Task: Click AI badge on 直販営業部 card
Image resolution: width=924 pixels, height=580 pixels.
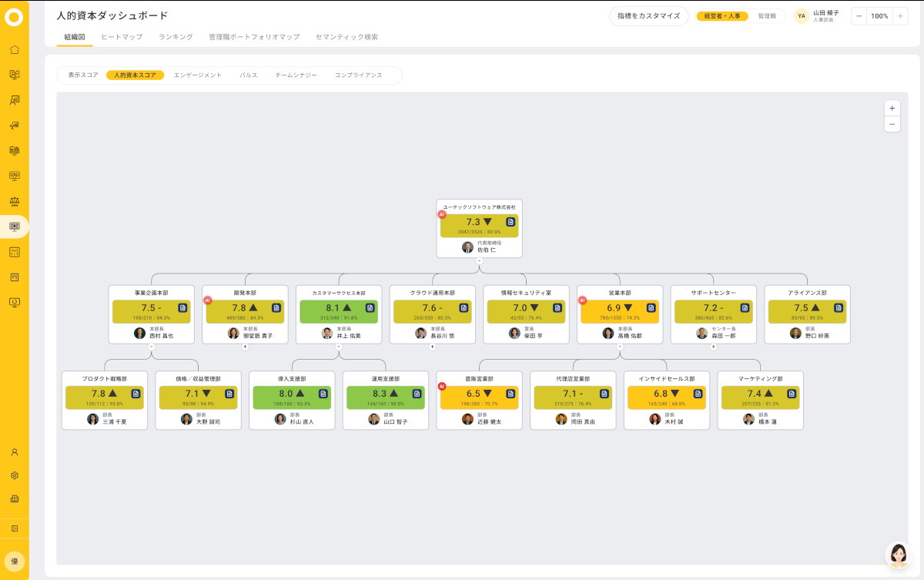Action: point(441,386)
